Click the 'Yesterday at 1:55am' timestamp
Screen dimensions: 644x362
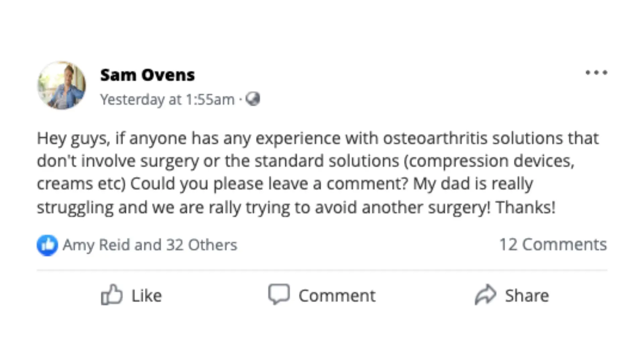[167, 100]
